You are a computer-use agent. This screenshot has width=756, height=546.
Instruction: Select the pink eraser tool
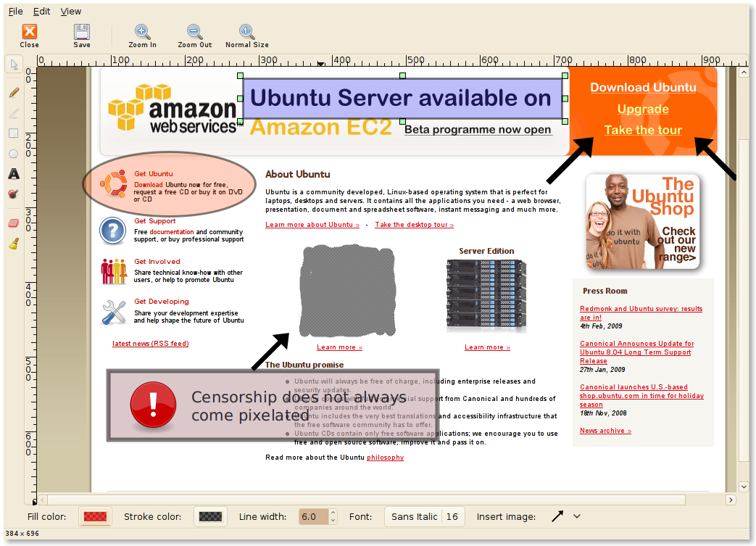(13, 223)
